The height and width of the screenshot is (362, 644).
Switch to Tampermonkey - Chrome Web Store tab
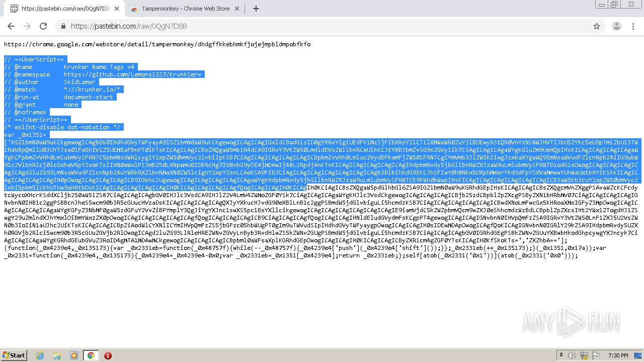[x=185, y=9]
